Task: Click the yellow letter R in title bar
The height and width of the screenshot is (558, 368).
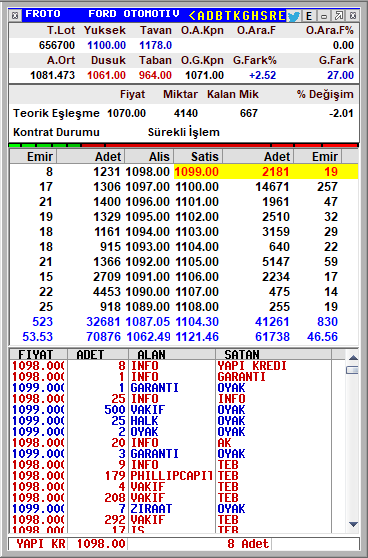Action: 272,16
